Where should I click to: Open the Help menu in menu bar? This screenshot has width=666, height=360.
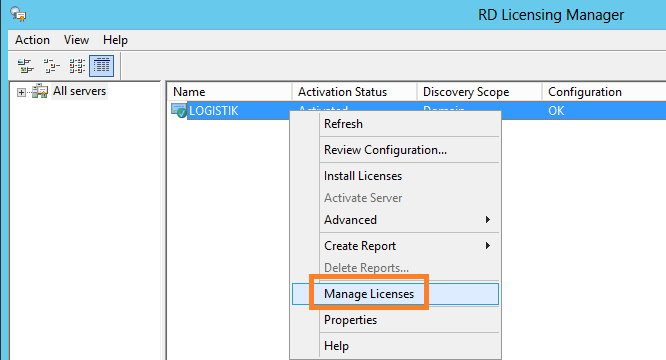pyautogui.click(x=115, y=40)
